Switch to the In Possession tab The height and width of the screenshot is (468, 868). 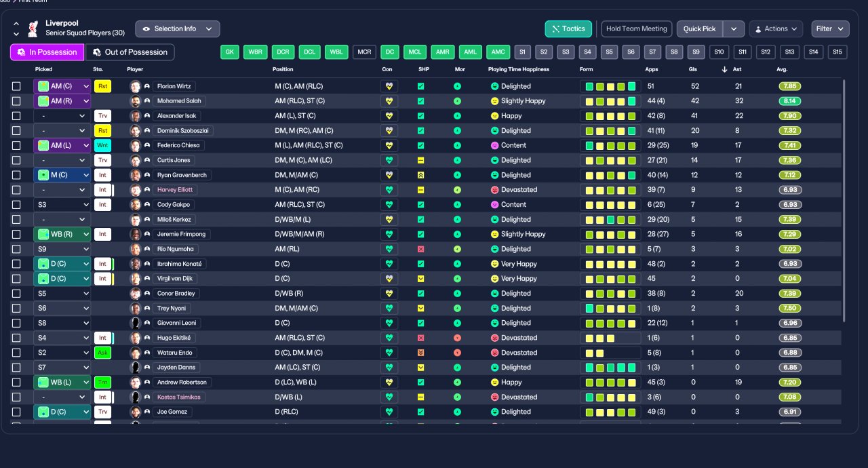click(x=47, y=52)
